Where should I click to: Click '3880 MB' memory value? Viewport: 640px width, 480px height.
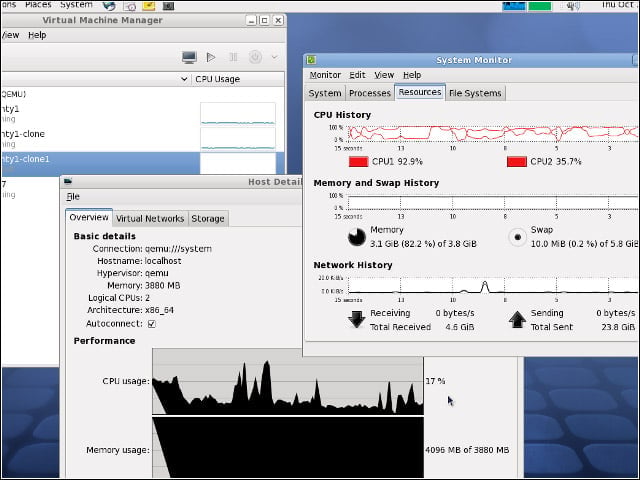(162, 286)
